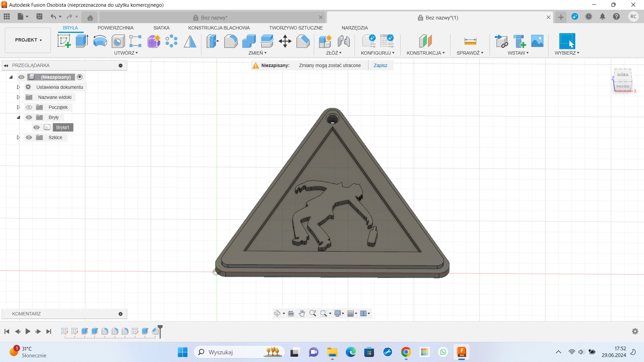Viewport: 644px width, 362px height.
Task: Jump to the timeline start
Action: [7, 331]
